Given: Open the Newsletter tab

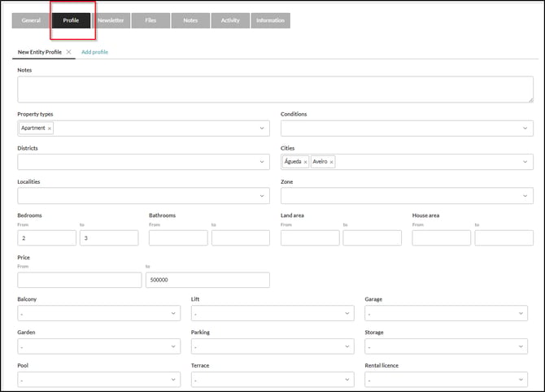Looking at the screenshot, I should (x=111, y=20).
